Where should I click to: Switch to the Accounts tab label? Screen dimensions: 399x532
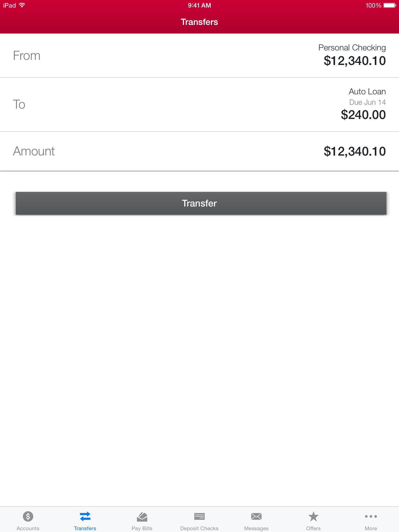click(28, 528)
